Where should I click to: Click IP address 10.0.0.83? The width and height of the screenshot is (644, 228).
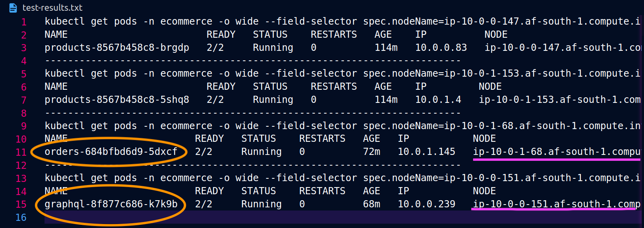[x=441, y=48]
